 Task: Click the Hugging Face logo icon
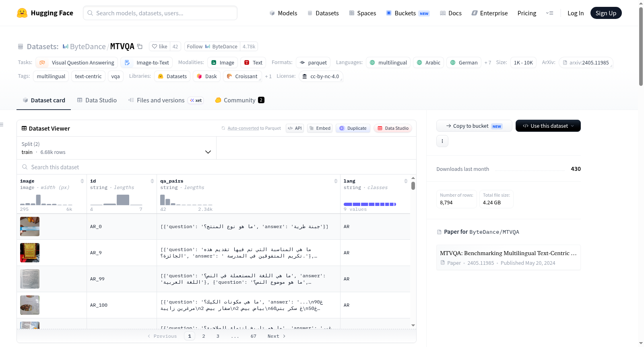22,13
